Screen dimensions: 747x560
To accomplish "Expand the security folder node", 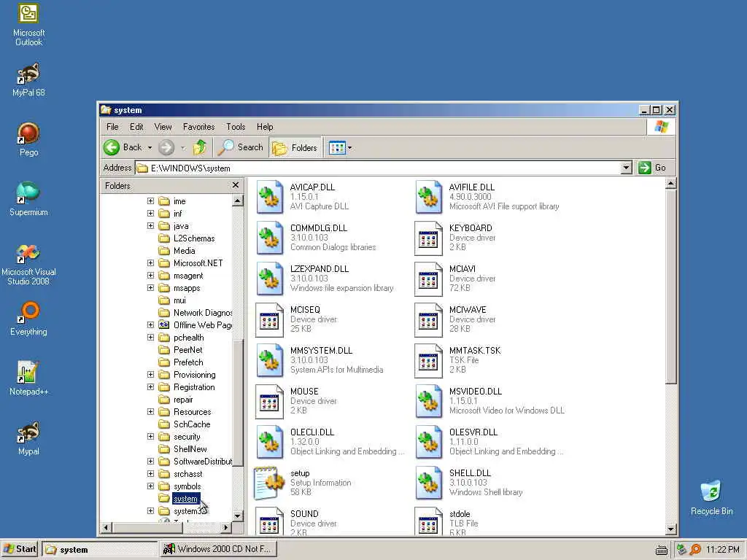I will point(150,436).
